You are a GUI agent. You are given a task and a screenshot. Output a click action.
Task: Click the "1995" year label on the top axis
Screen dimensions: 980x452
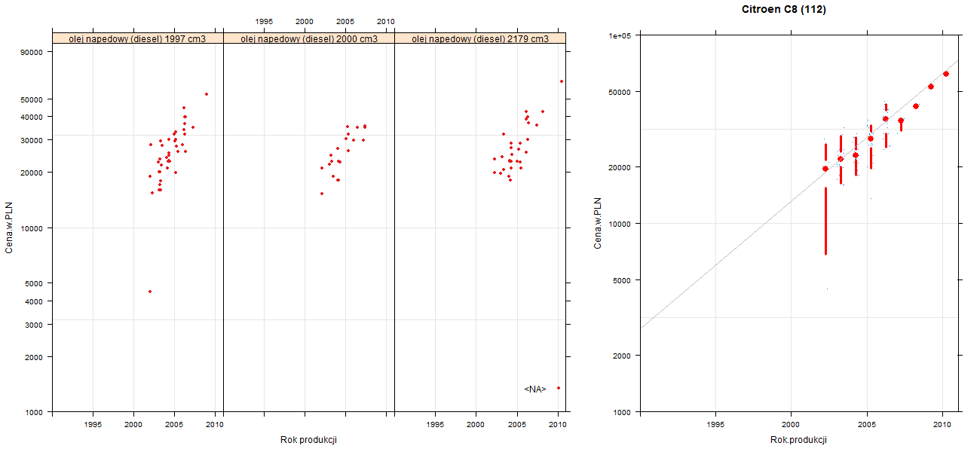264,21
